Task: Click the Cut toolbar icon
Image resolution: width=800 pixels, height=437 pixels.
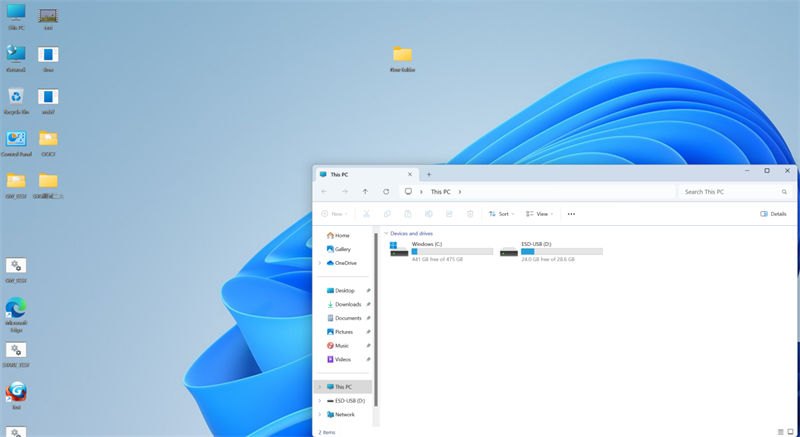Action: pyautogui.click(x=366, y=214)
